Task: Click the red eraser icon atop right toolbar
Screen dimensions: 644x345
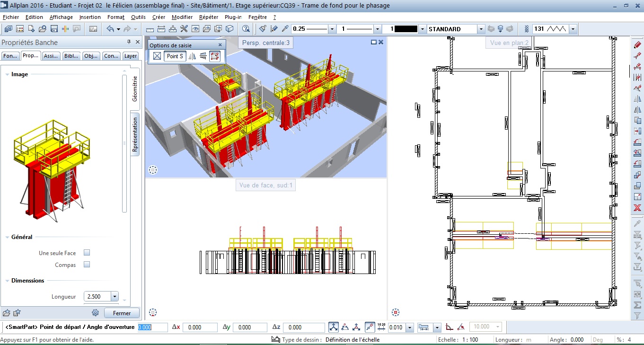Action: pyautogui.click(x=637, y=45)
